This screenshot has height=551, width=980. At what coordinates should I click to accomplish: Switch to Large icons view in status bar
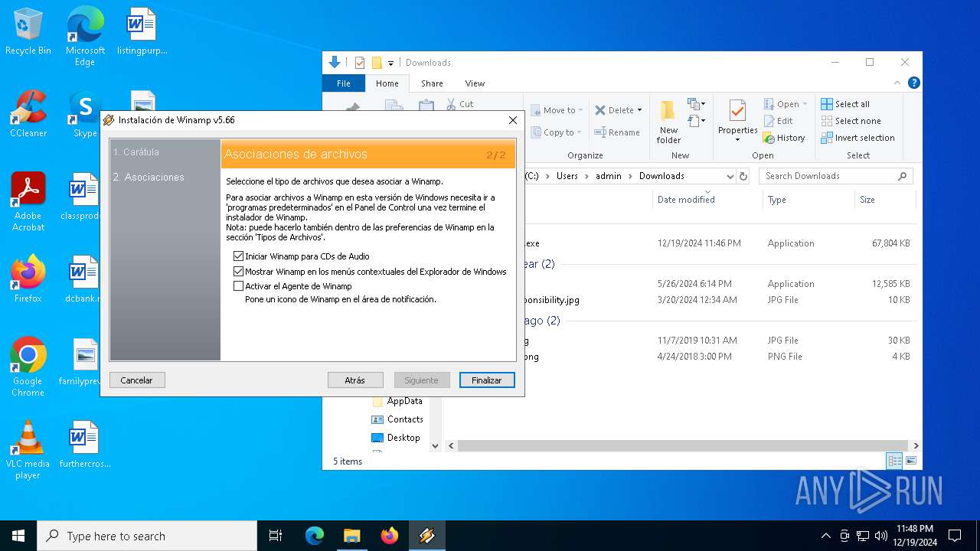tap(910, 461)
